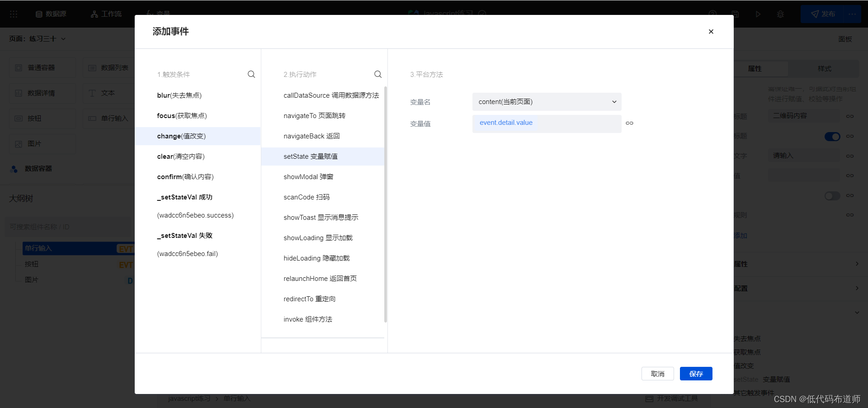Select focus(获取焦点) trigger
This screenshot has height=408, width=868.
pos(198,116)
